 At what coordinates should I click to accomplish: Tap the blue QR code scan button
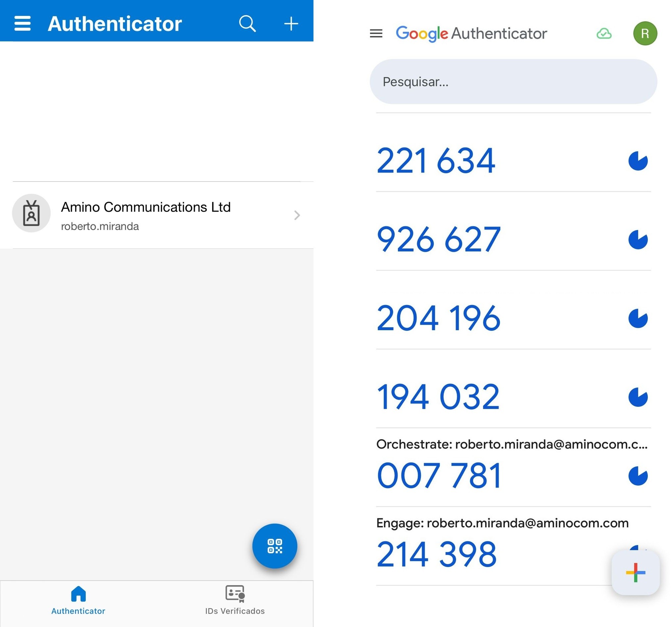tap(274, 546)
